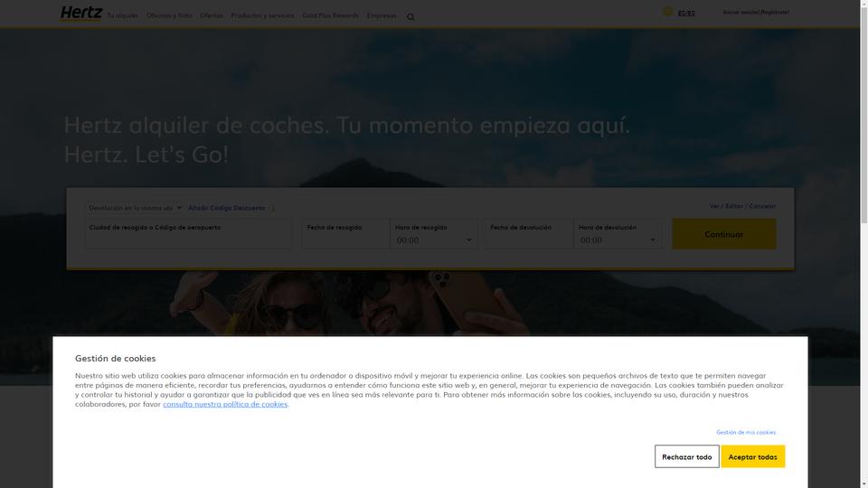The height and width of the screenshot is (488, 868).
Task: Click the Hertz logo
Action: pos(81,14)
